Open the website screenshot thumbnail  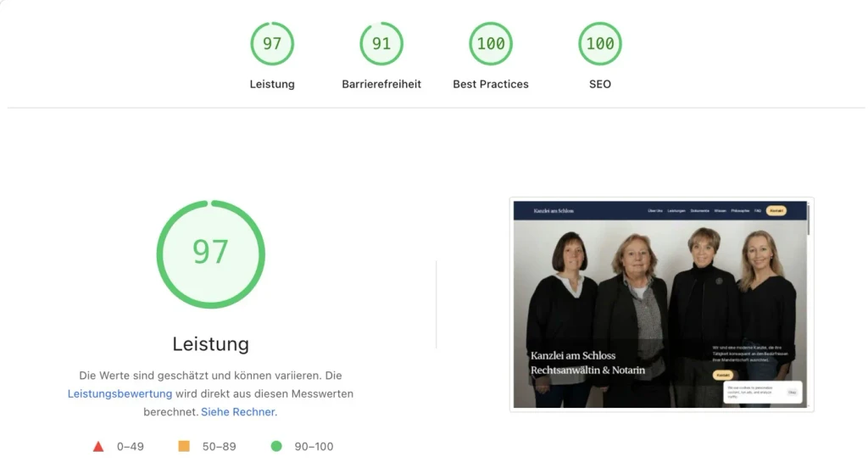click(x=661, y=304)
